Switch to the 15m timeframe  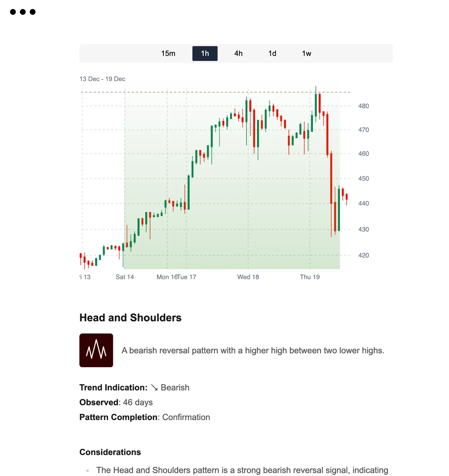(168, 53)
